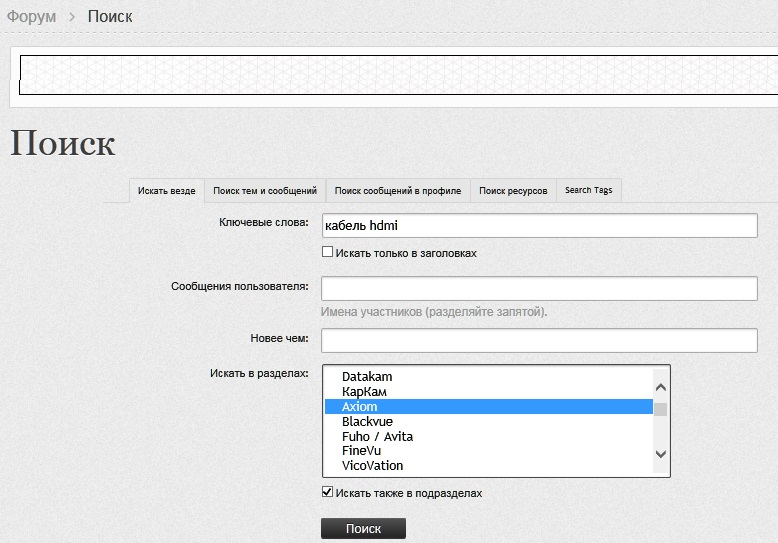Viewport: 778px width, 543px height.
Task: Select Datakam in the sections list
Action: (367, 377)
